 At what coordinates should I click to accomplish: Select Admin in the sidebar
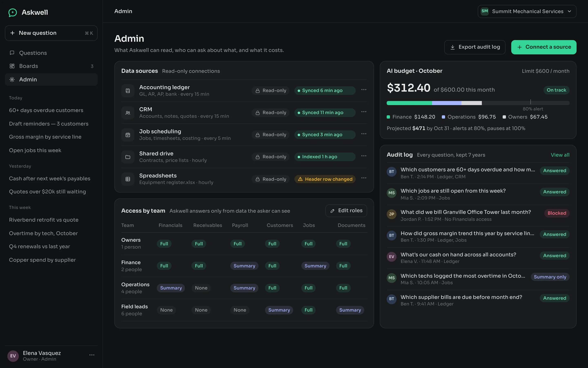51,80
